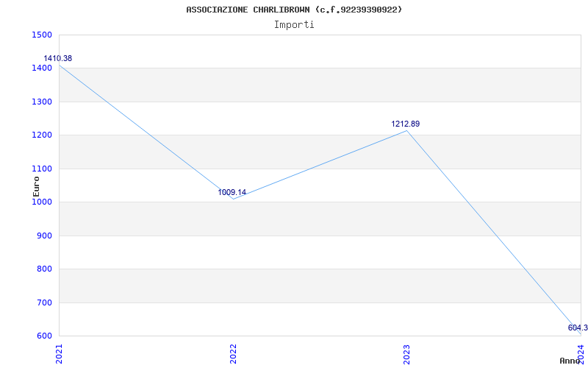Click x-axis year 2021
588x368 pixels.
pos(60,354)
